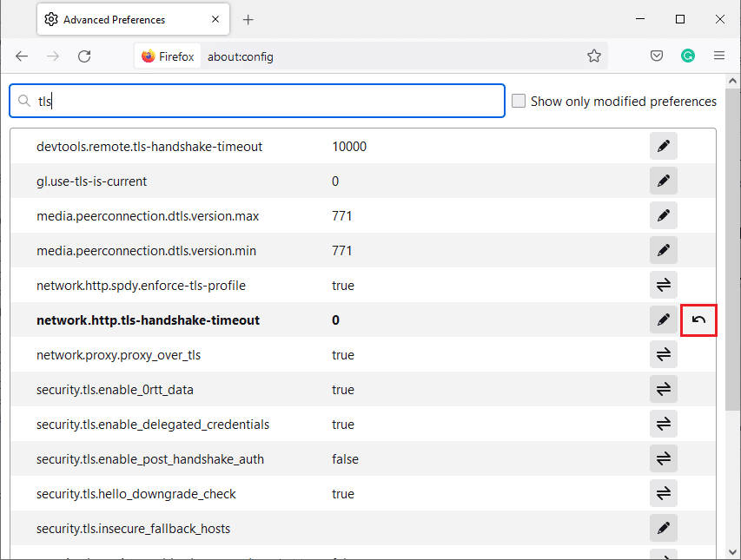Open Grammarly extension icon
Viewport: 741px width, 560px height.
click(688, 56)
